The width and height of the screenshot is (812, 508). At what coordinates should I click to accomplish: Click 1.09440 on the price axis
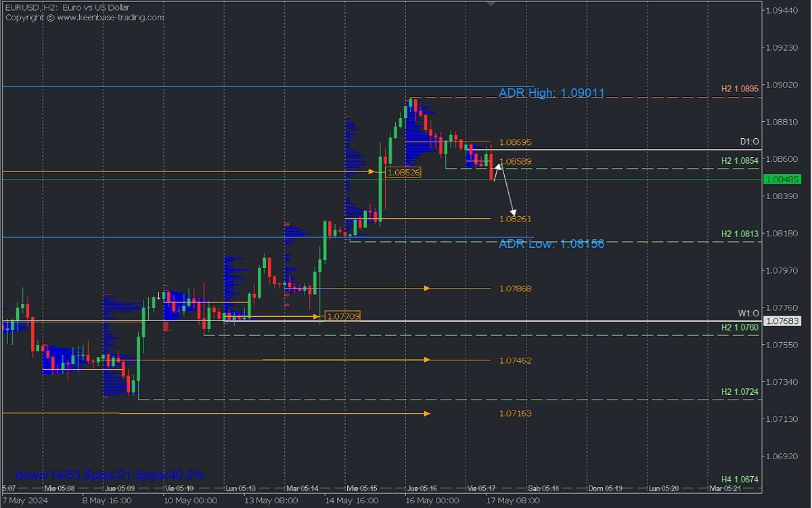pyautogui.click(x=782, y=11)
